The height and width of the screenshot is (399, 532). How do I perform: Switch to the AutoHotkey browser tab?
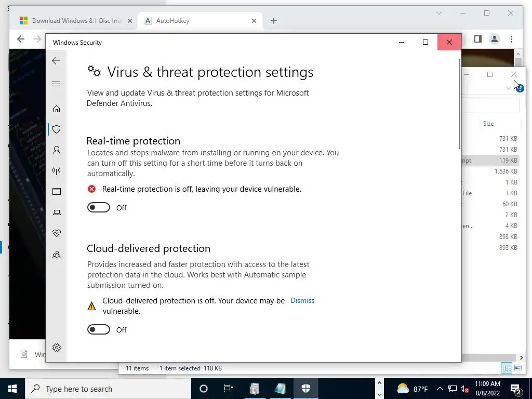(200, 21)
